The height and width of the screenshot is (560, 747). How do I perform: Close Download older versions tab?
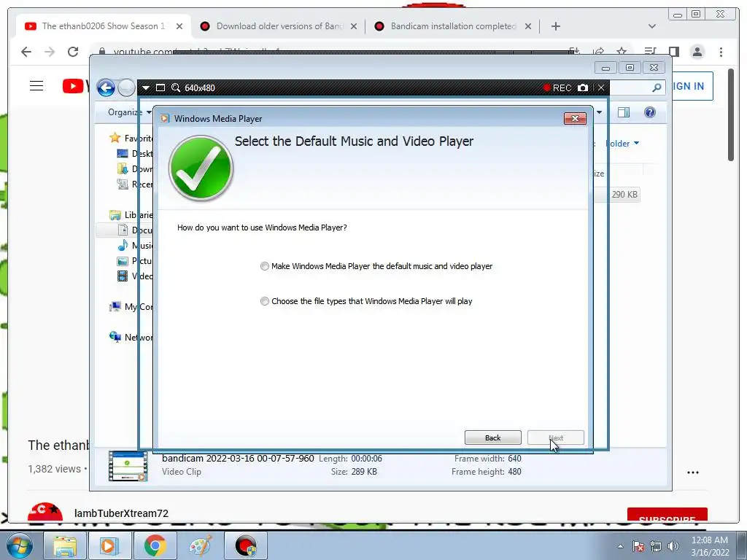[354, 26]
